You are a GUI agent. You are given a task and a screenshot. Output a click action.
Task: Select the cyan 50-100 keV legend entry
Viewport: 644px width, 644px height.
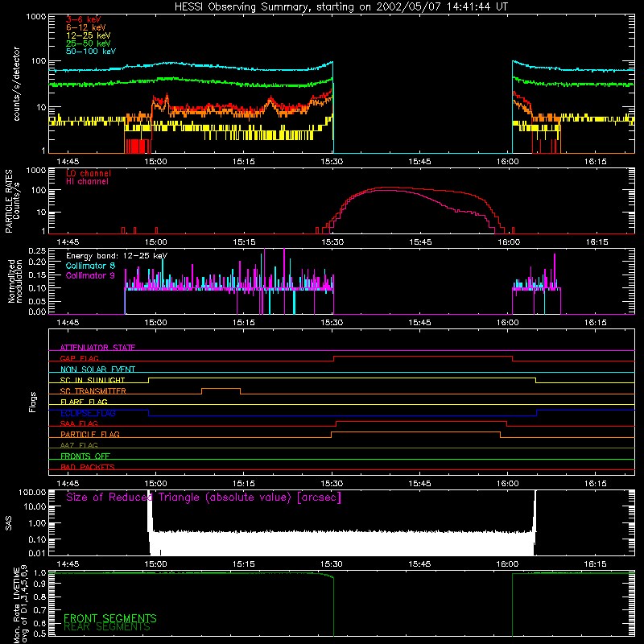click(91, 51)
